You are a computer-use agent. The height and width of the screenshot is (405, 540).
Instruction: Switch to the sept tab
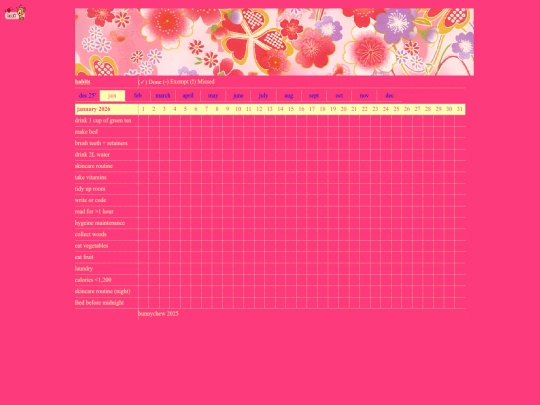314,96
